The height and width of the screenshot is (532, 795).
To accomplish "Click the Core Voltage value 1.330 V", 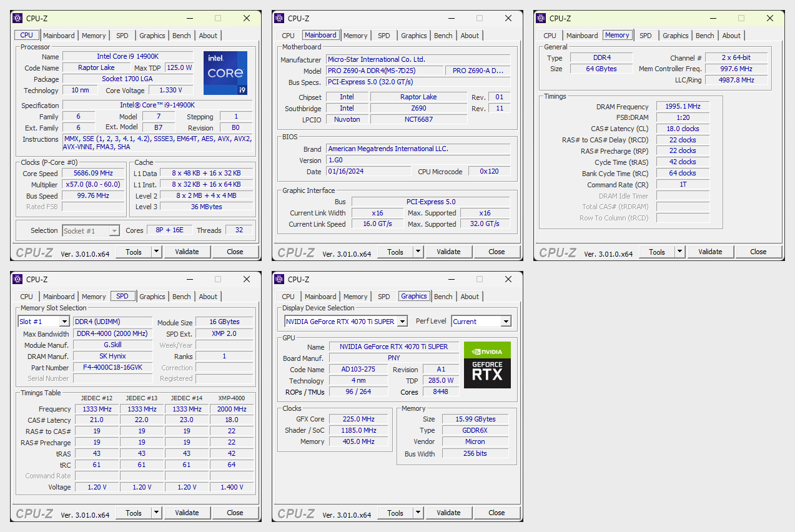I will pyautogui.click(x=170, y=91).
